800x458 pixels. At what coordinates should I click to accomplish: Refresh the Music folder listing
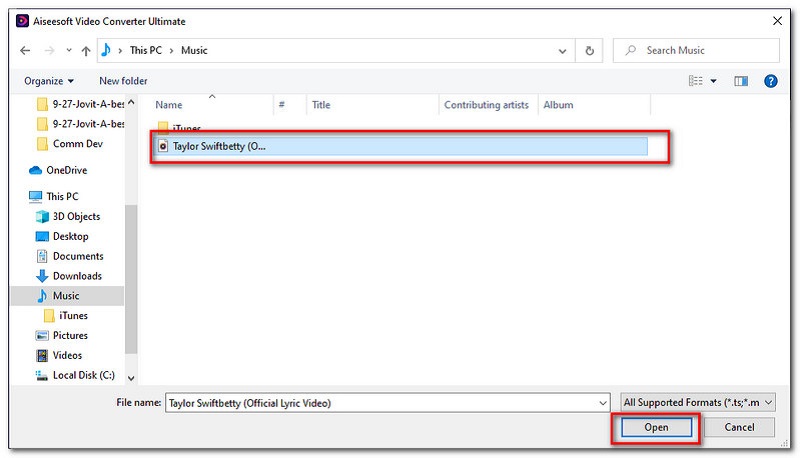click(589, 50)
